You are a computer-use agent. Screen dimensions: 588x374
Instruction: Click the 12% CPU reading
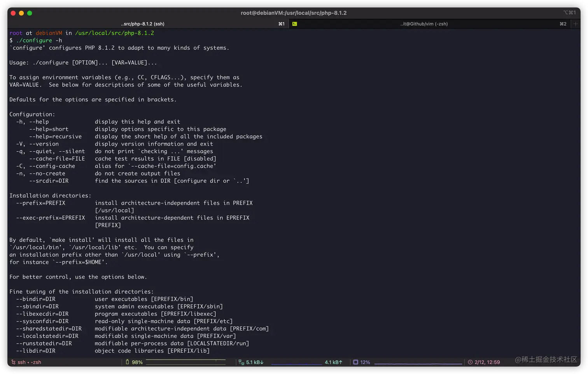365,362
